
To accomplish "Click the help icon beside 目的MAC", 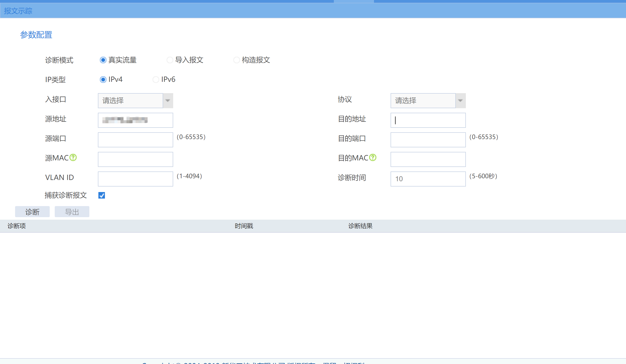I will pos(373,158).
